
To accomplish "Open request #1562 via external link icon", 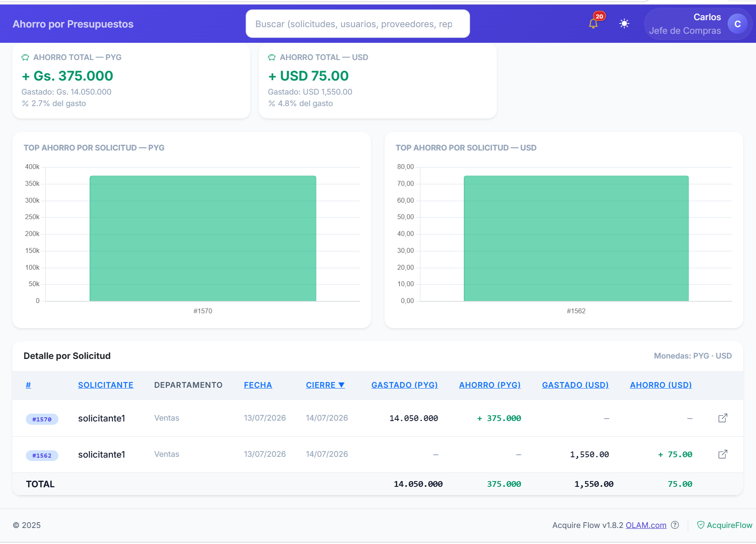I will (x=723, y=454).
